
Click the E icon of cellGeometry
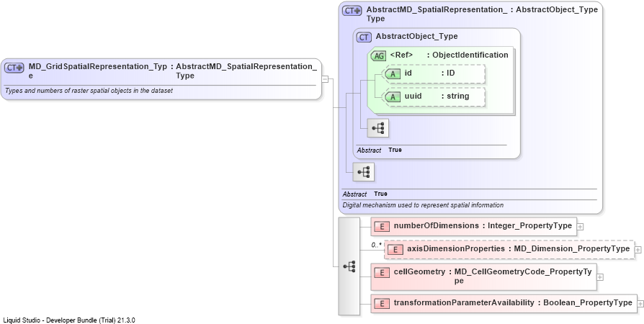(382, 272)
